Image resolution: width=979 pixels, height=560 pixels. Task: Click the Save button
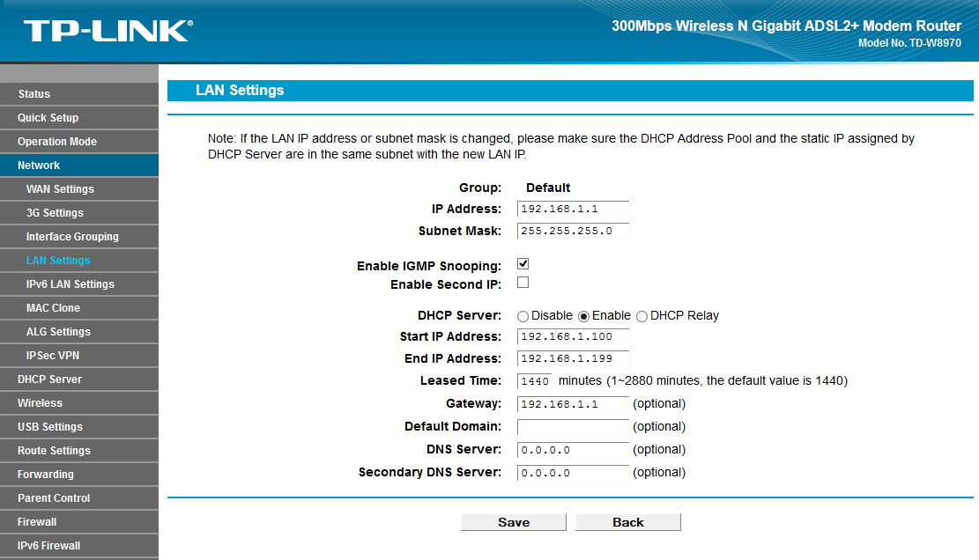(x=514, y=522)
